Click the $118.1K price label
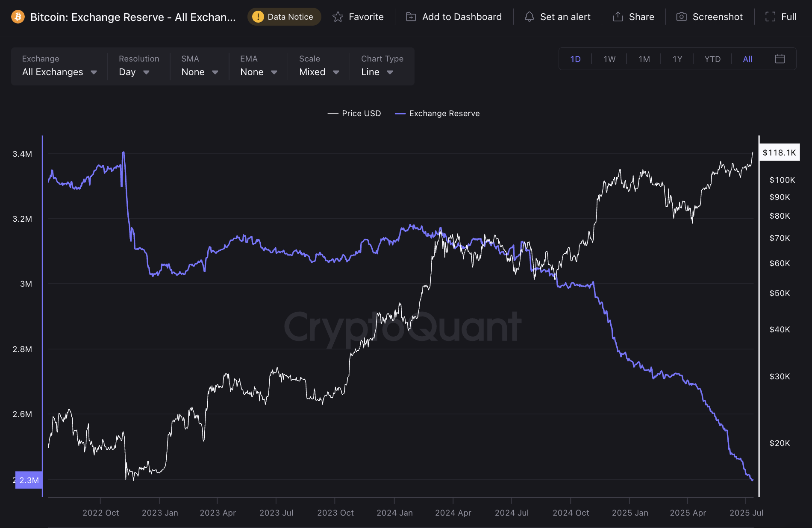Screen dimensions: 812x528 [779, 152]
